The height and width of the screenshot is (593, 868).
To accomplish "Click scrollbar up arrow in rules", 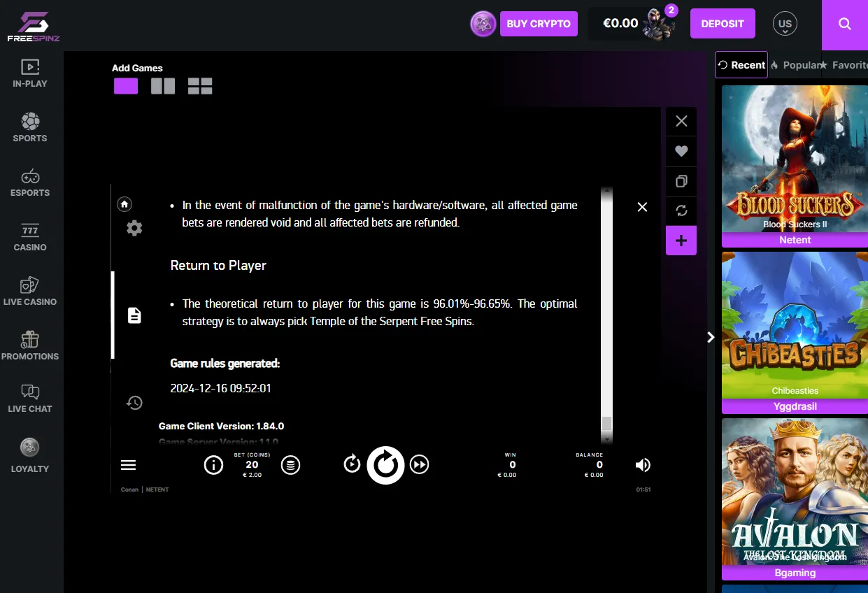I will tap(607, 190).
